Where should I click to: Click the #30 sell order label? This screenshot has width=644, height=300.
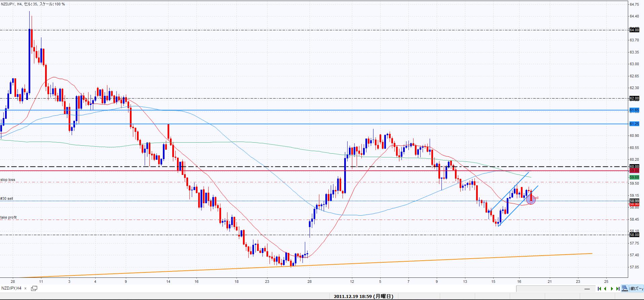(7, 199)
